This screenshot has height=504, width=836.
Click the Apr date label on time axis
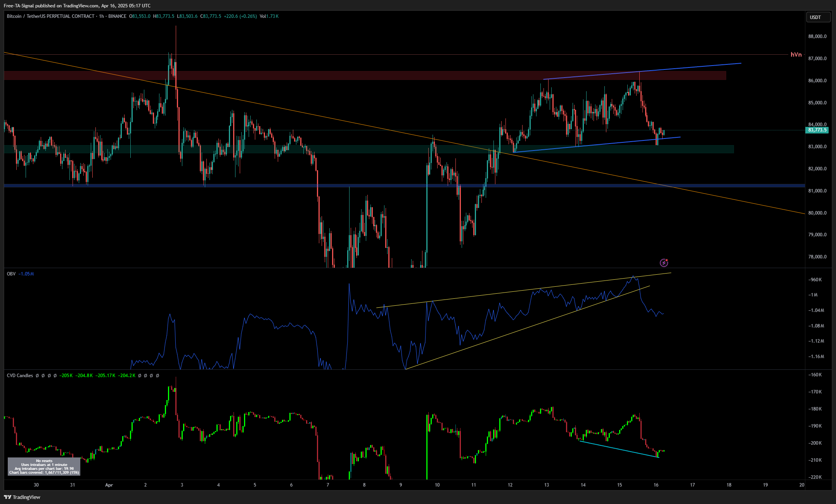click(109, 485)
